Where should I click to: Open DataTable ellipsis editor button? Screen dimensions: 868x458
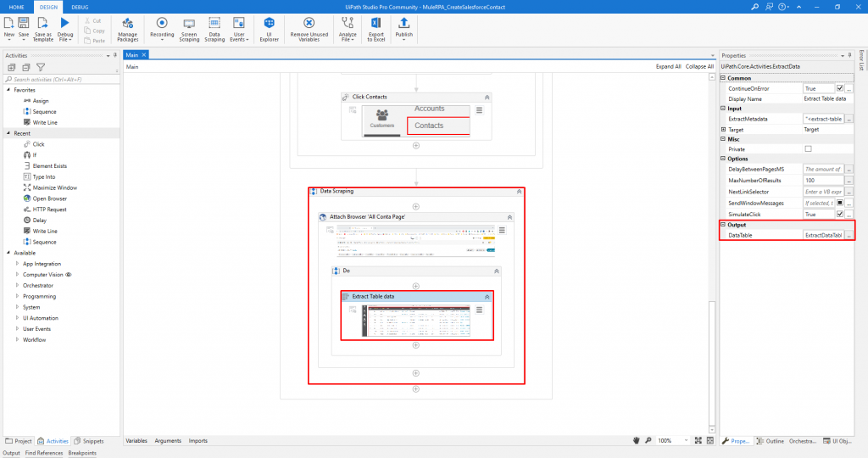point(849,236)
